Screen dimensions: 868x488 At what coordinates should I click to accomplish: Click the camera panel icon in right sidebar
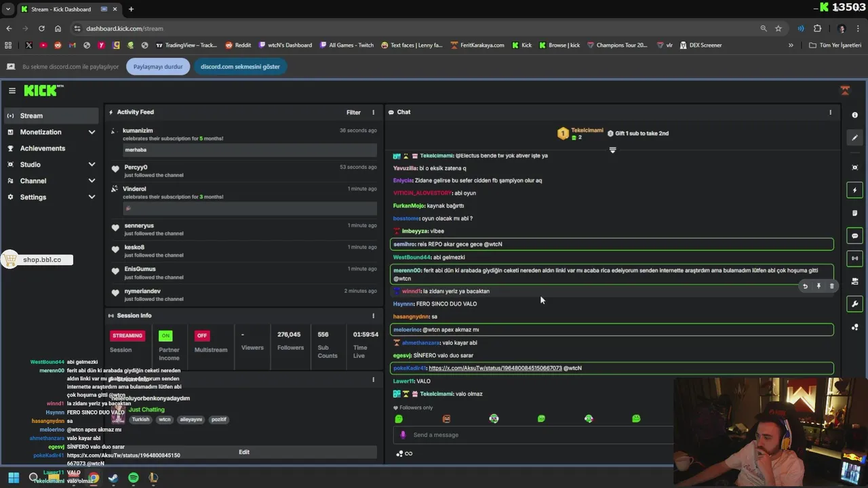click(x=854, y=281)
